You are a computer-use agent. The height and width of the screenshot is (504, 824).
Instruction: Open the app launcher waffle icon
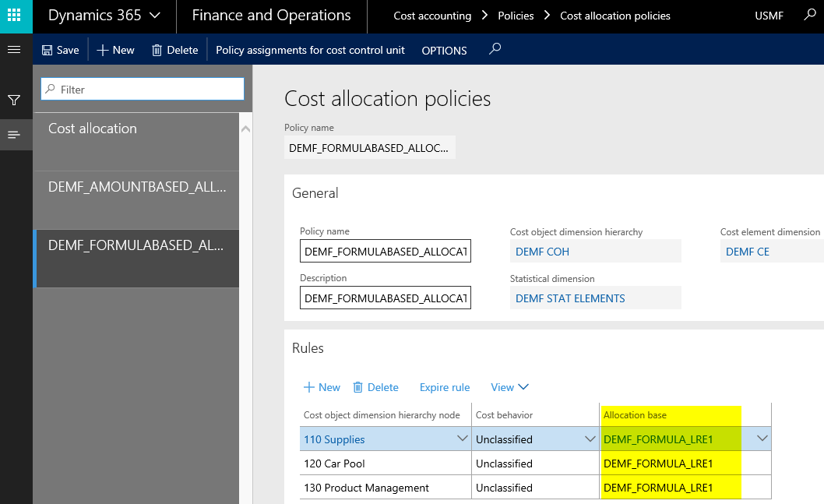pos(15,16)
